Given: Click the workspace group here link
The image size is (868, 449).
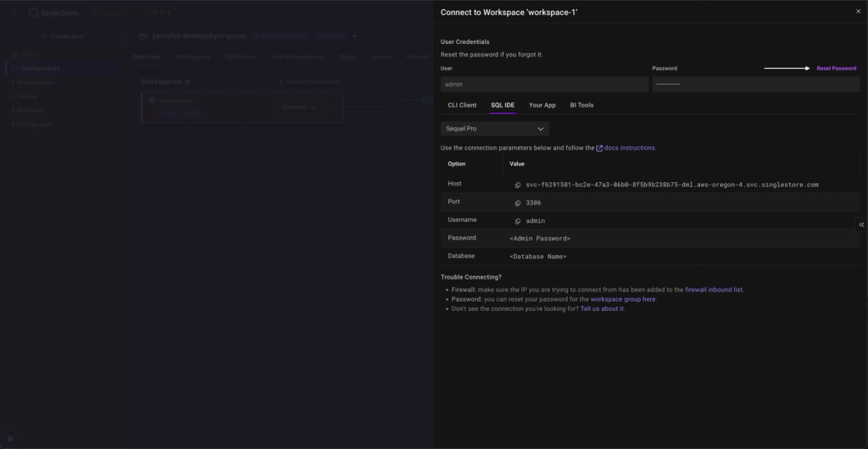Looking at the screenshot, I should point(623,299).
